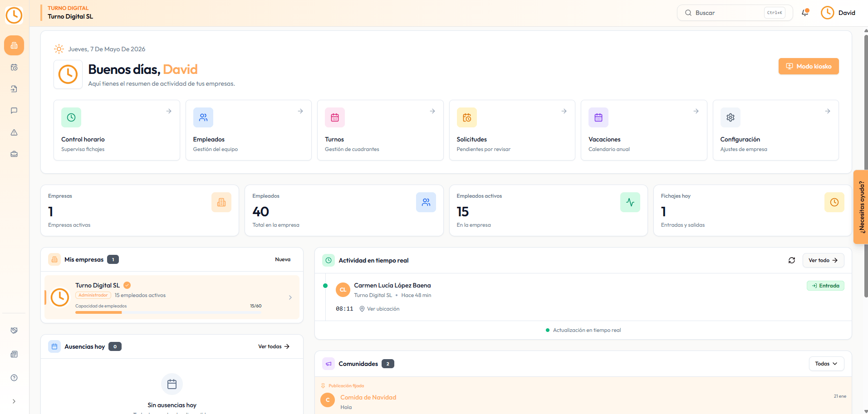Expand the Turno Digital SL company row chevron

click(x=290, y=297)
